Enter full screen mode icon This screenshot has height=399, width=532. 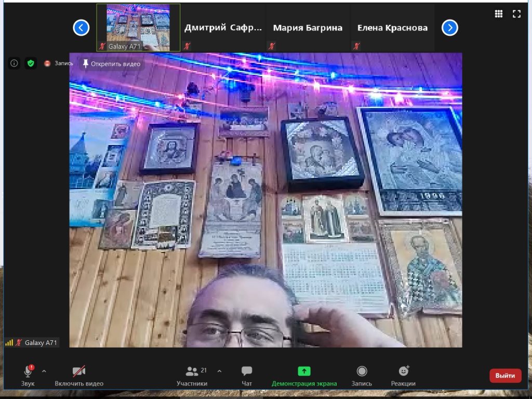click(517, 14)
